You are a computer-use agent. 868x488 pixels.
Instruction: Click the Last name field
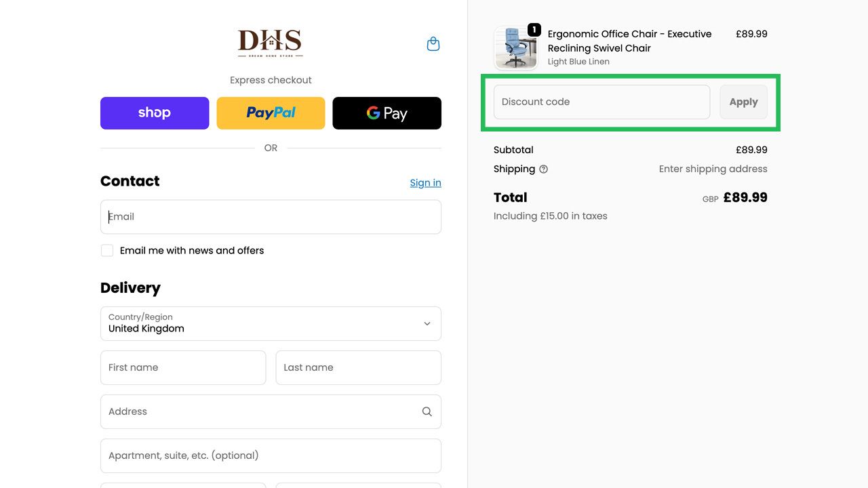[358, 367]
